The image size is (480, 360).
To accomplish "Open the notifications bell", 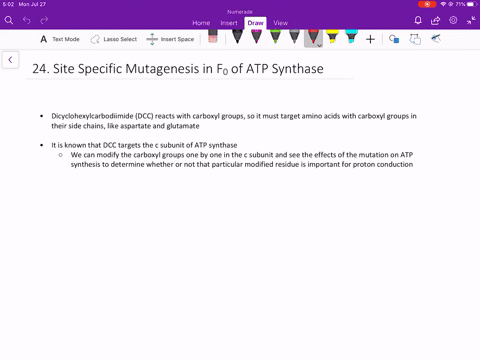I will [x=418, y=20].
